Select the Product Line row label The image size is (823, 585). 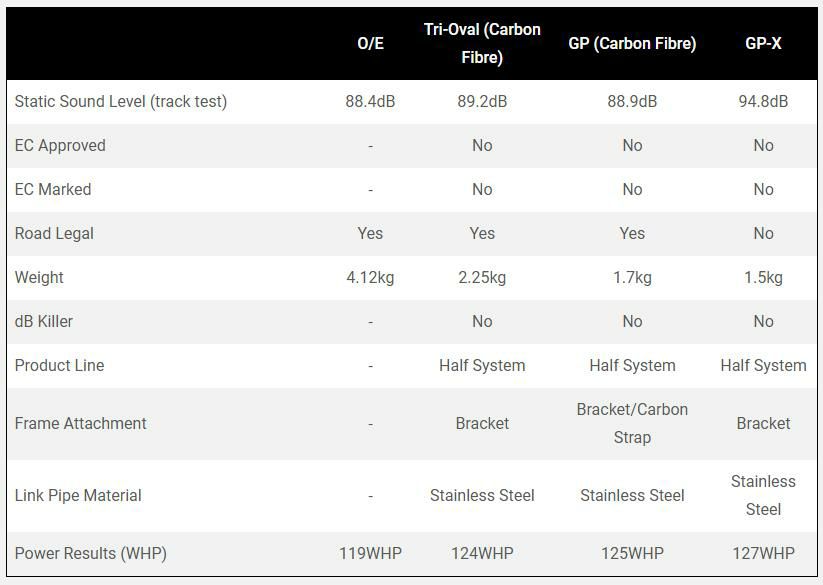tap(60, 365)
